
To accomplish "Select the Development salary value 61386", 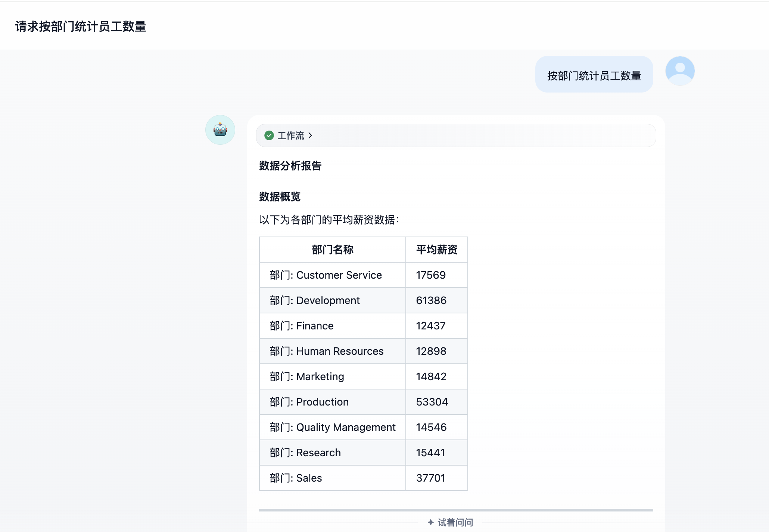I will click(x=431, y=300).
